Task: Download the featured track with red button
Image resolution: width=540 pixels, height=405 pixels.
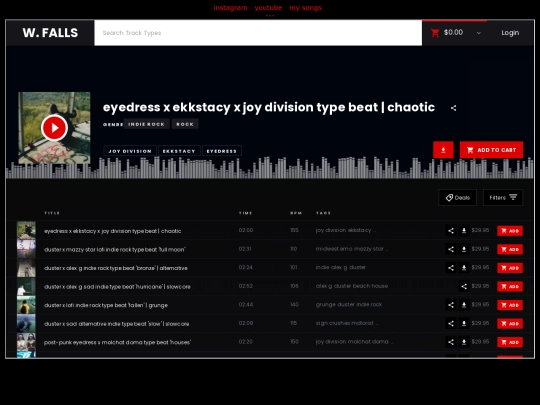Action: (x=443, y=150)
